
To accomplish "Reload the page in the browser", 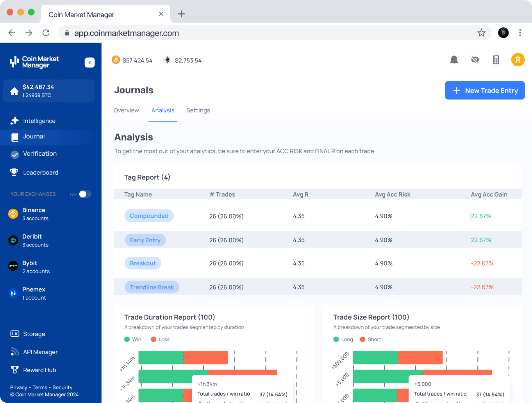I will pos(46,33).
